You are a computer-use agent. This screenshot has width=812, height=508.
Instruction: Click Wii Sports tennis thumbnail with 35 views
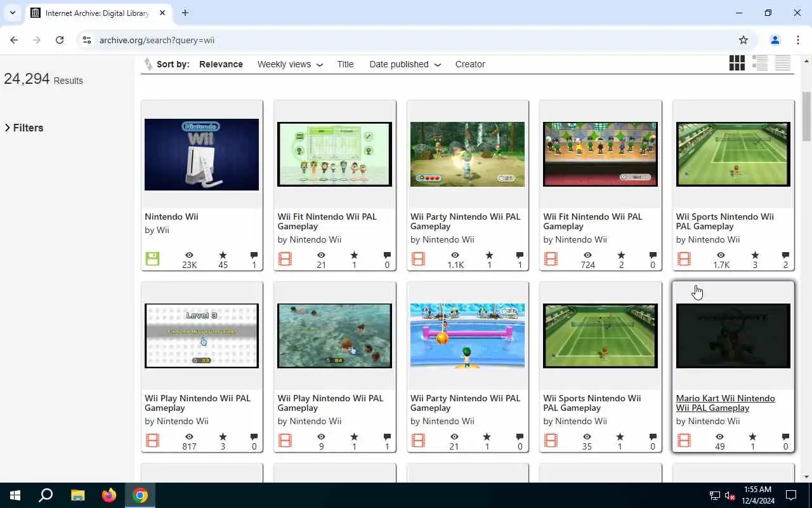pos(600,336)
